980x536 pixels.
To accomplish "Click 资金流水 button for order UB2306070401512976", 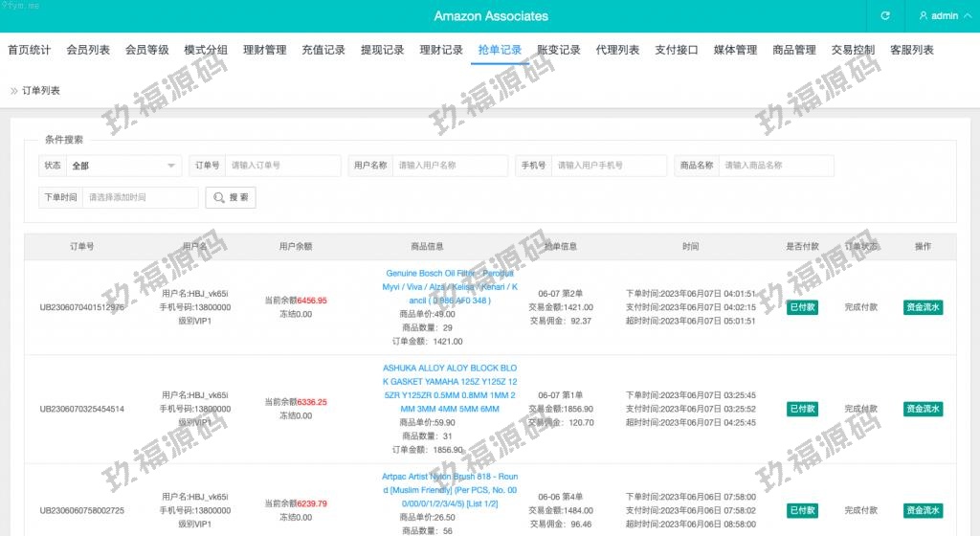I will point(923,307).
